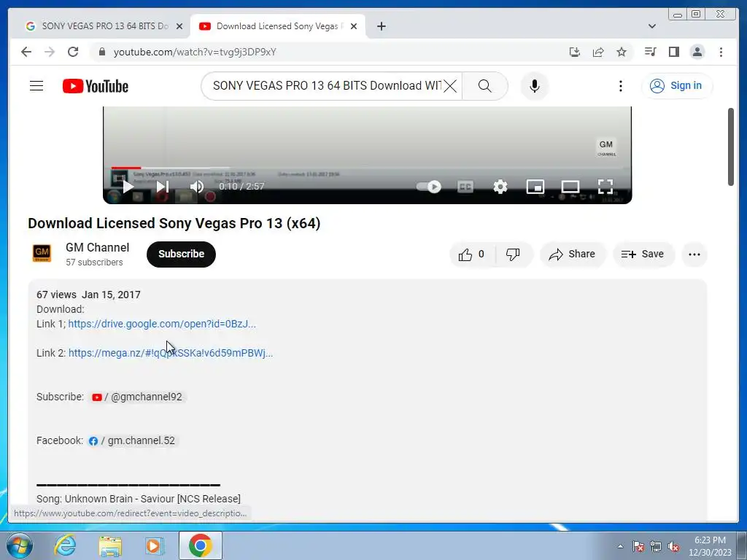The image size is (747, 560).
Task: Switch to theater mode
Action: pyautogui.click(x=570, y=187)
